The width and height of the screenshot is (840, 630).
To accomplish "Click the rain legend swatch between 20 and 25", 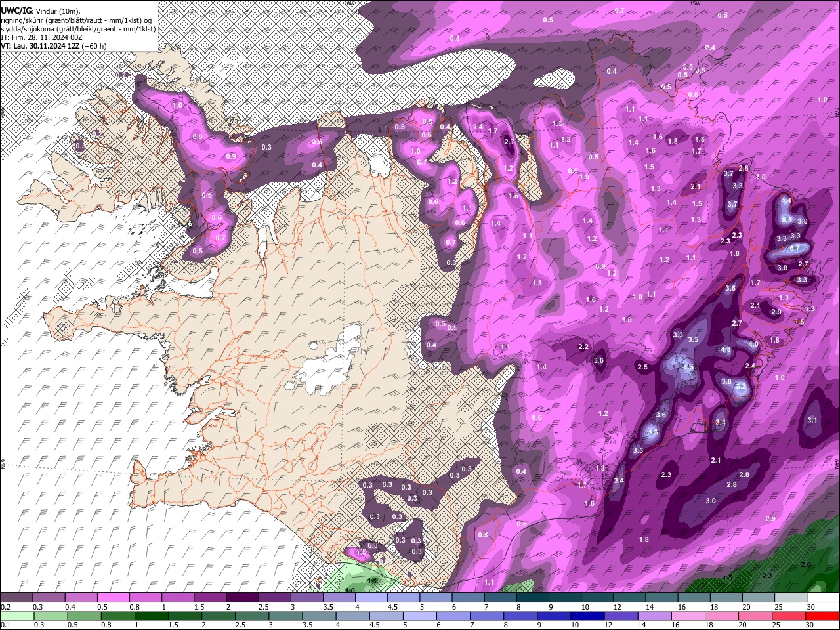I will tap(756, 616).
